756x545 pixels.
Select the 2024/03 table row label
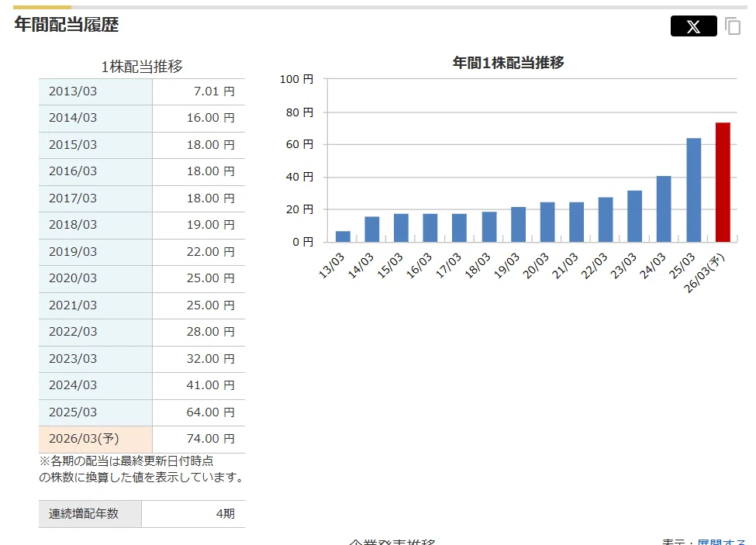click(73, 385)
